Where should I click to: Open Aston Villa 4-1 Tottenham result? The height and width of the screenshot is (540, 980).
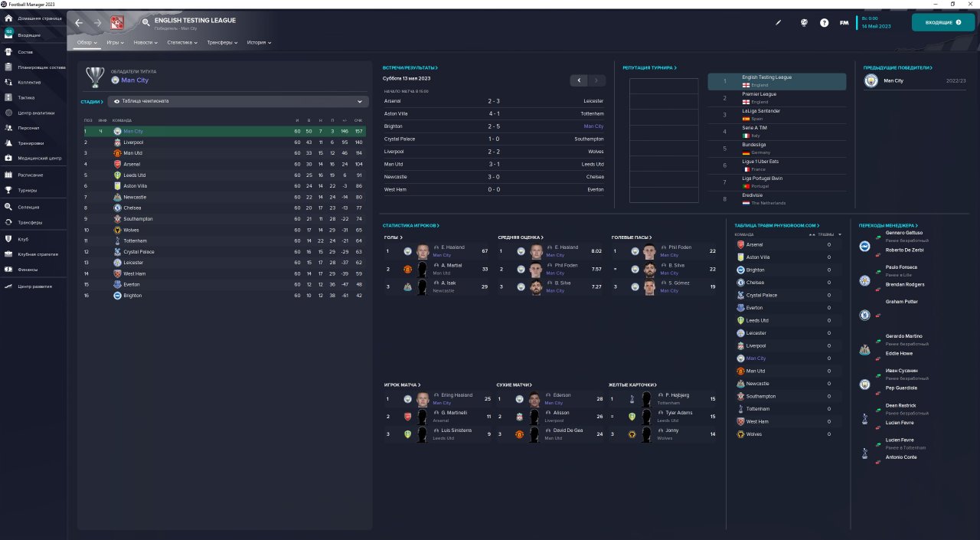click(494, 113)
